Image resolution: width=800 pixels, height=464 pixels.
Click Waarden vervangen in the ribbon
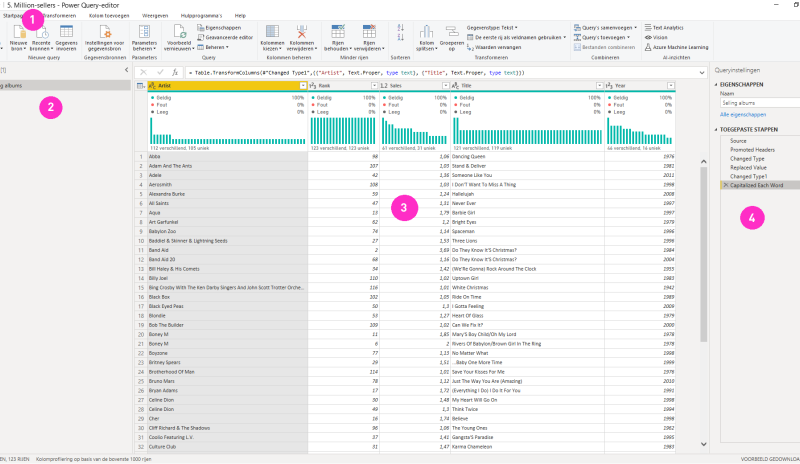click(x=498, y=47)
